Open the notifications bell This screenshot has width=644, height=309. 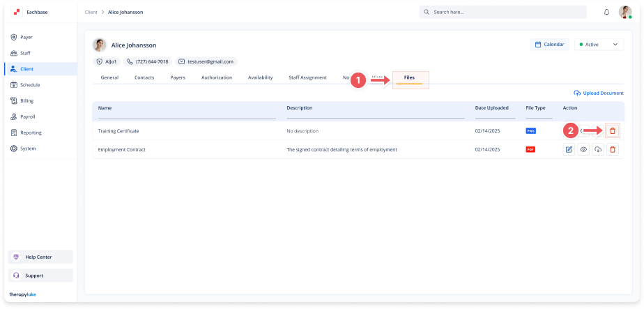tap(606, 12)
